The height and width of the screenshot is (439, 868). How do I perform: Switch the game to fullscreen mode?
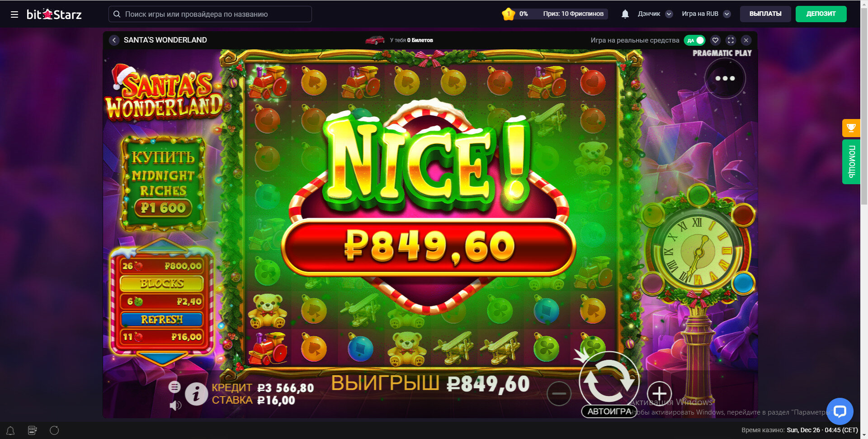coord(731,40)
